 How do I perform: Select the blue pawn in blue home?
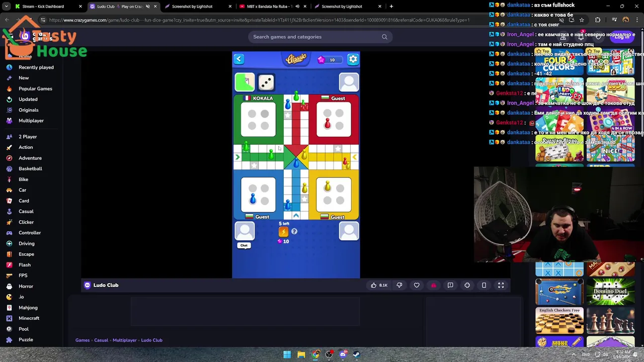(x=253, y=198)
